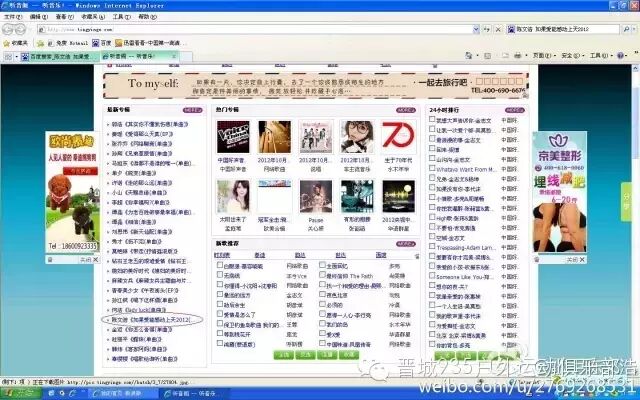Open the 编辑 (Edit) menu
The width and height of the screenshot is (640, 400).
[39, 17]
